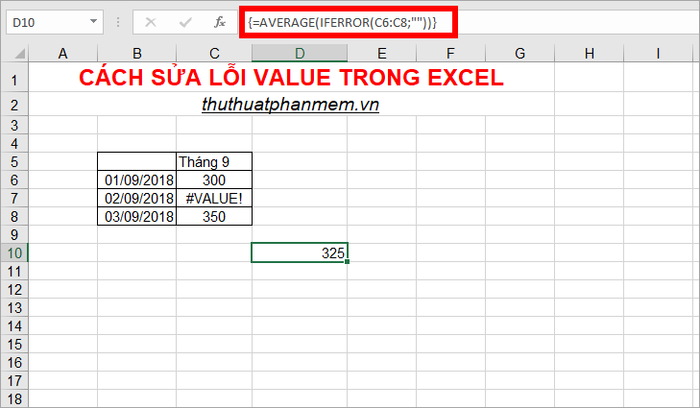Select the cell containing 300
The height and width of the screenshot is (408, 700).
(214, 180)
